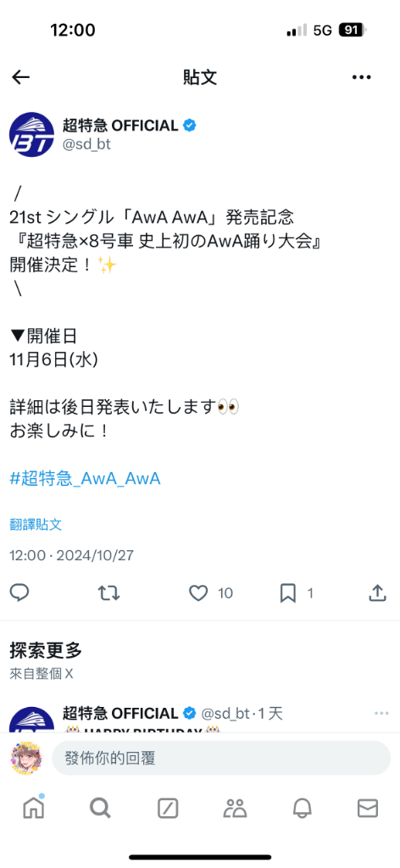This screenshot has width=400, height=868.
Task: Repost using the retweet arrows icon
Action: (x=109, y=593)
